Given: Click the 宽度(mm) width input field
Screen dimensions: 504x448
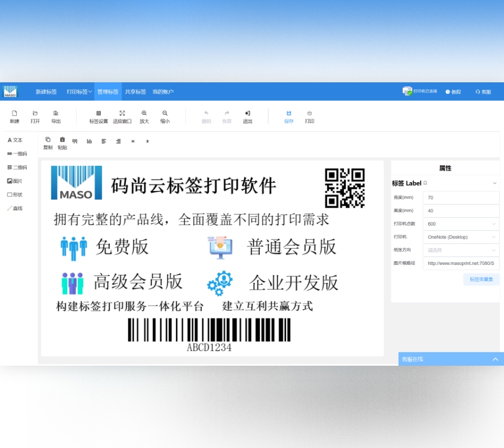Looking at the screenshot, I should [461, 197].
